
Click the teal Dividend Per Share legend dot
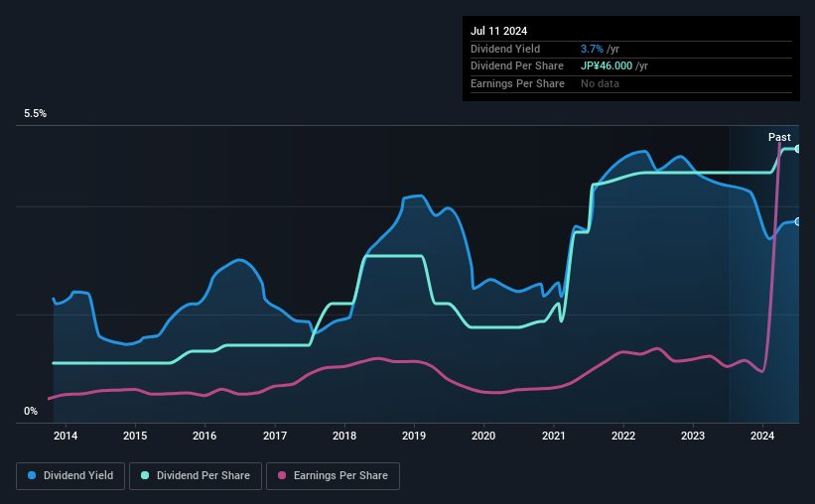[145, 475]
